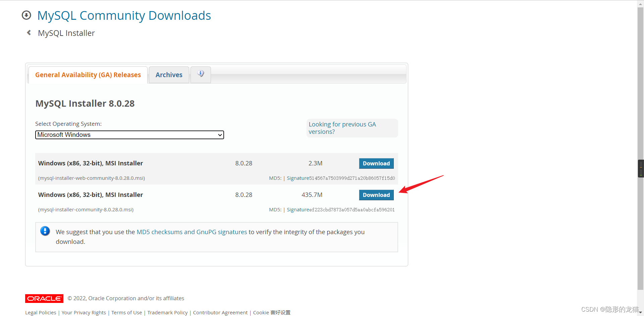This screenshot has height=316, width=644.
Task: Click the back chevron beside MySQL Installer
Action: pos(29,33)
